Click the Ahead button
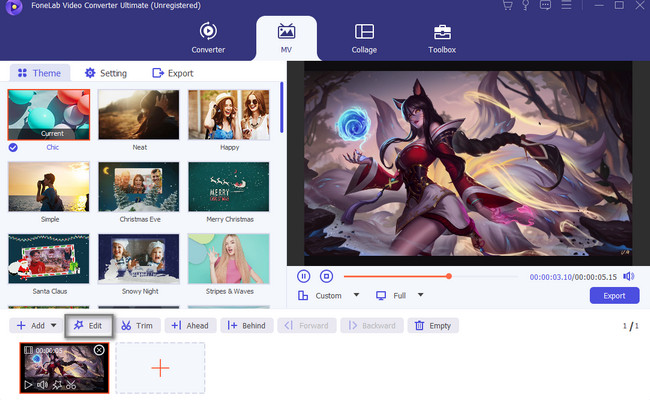Viewport: 650px width, 400px height. click(190, 325)
